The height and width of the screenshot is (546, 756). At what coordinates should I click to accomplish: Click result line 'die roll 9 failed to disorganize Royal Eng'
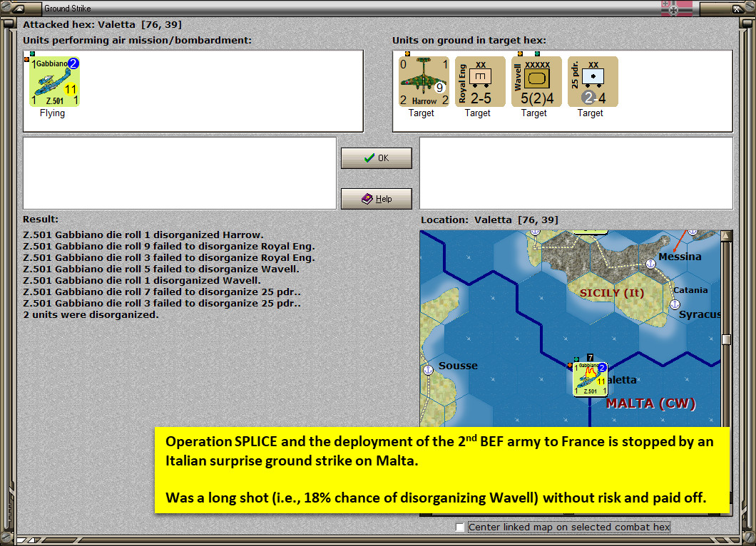coord(169,246)
